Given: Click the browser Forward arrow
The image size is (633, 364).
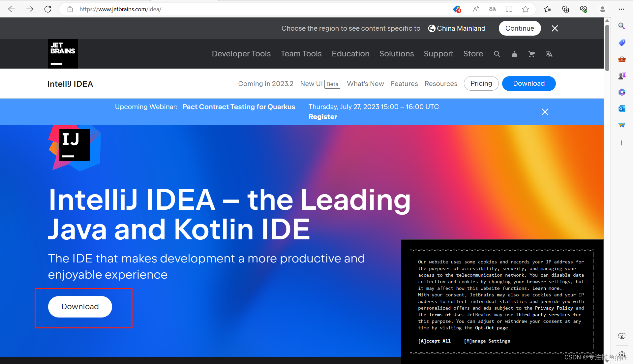Looking at the screenshot, I should [30, 9].
